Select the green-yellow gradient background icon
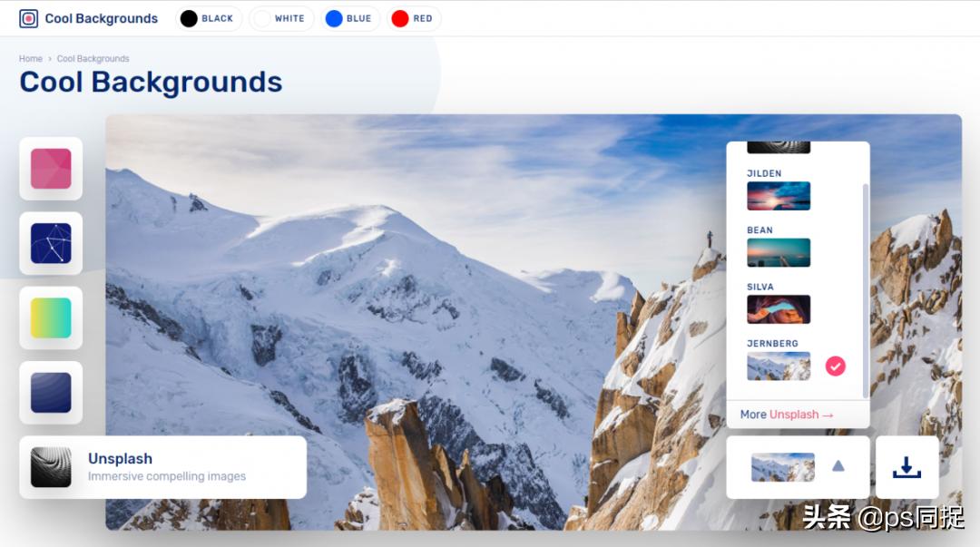The image size is (980, 547). [51, 317]
